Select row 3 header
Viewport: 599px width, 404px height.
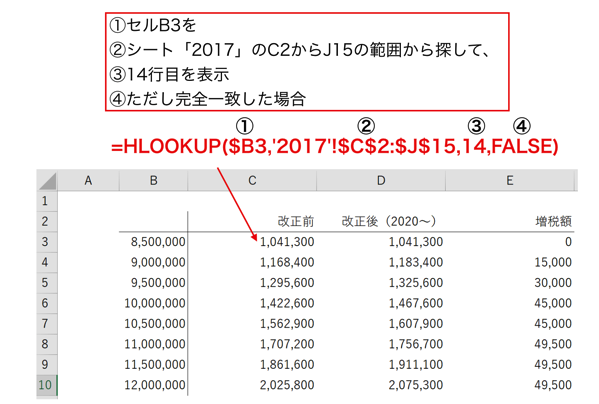(47, 242)
